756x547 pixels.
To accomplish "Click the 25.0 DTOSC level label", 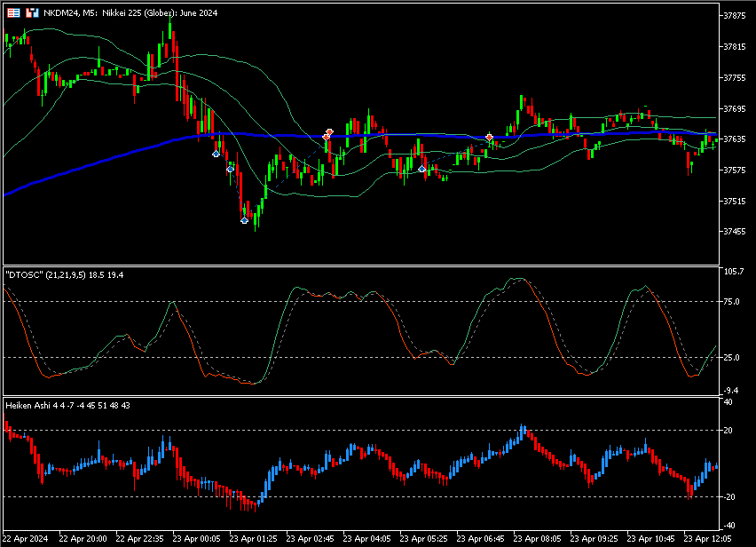I will click(x=731, y=358).
